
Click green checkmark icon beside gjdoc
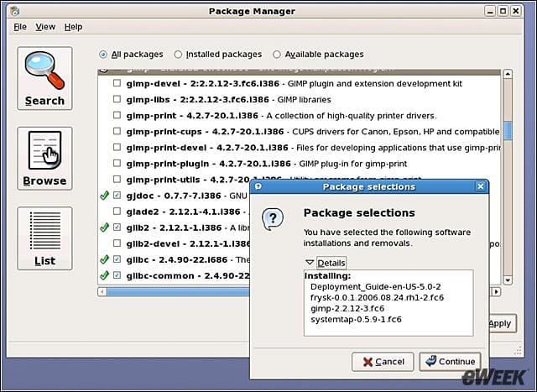click(x=104, y=196)
